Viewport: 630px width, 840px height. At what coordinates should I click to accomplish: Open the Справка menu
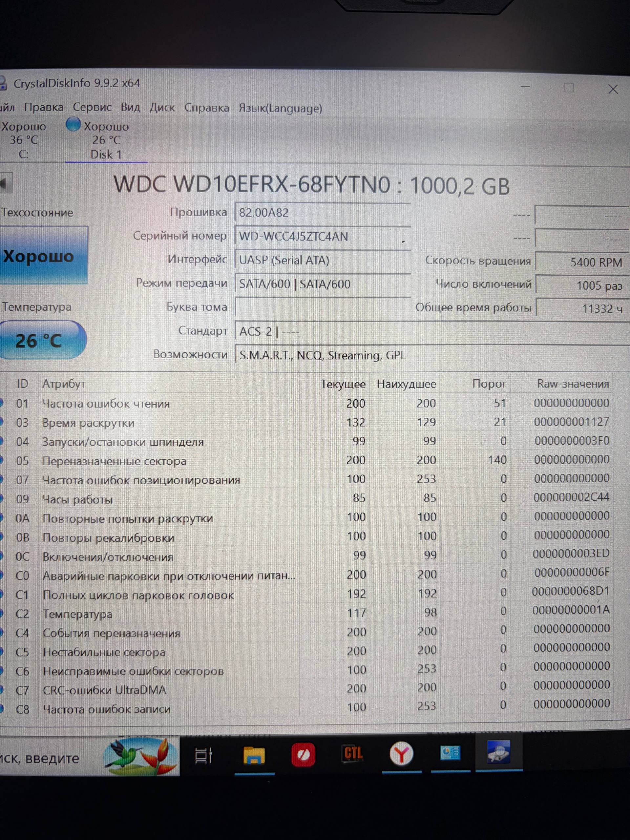point(207,108)
